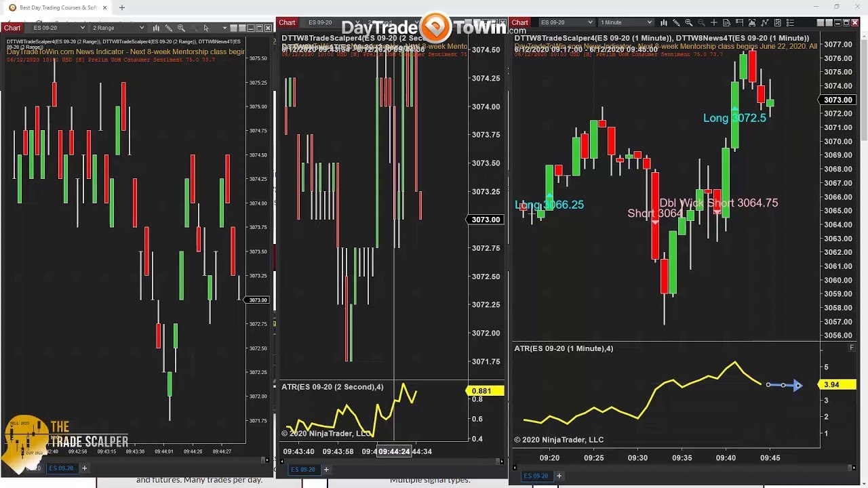This screenshot has width=868, height=488.
Task: Click the DayTradeToWin mentorship news text link
Action: tap(102, 52)
